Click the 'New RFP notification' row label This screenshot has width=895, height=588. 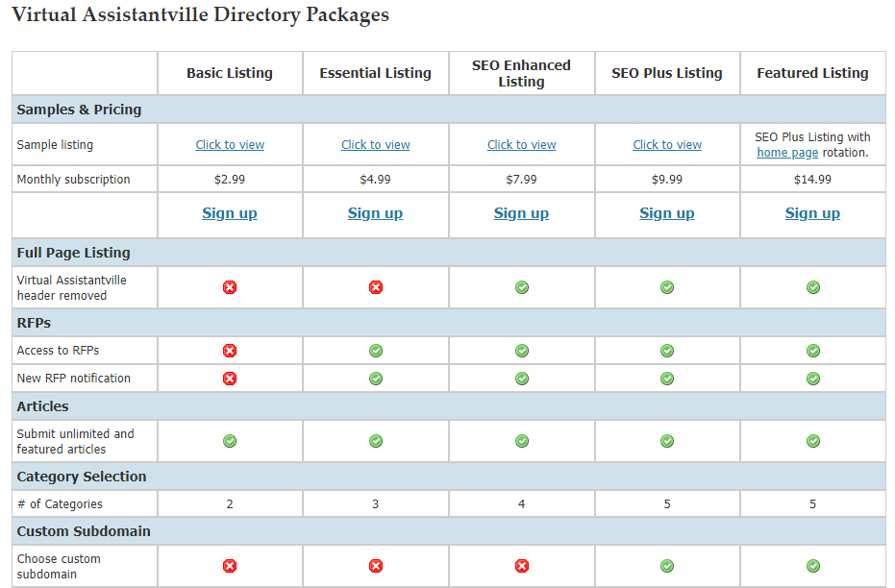pyautogui.click(x=74, y=379)
